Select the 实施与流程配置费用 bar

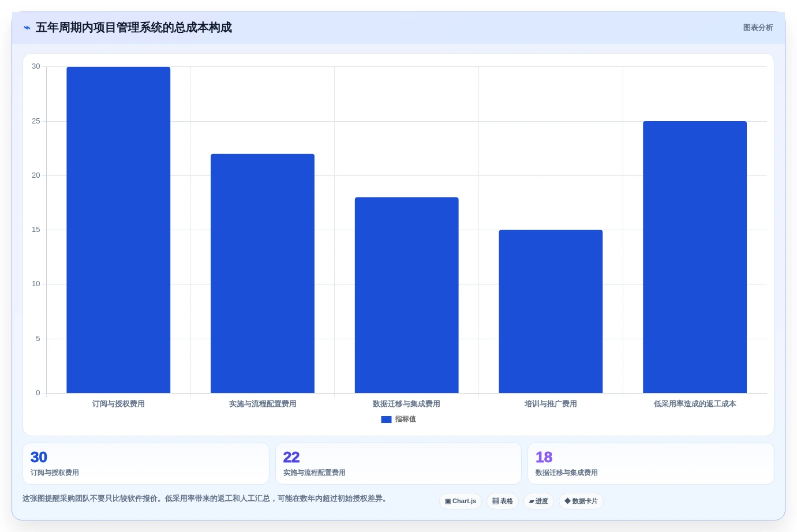pyautogui.click(x=263, y=274)
